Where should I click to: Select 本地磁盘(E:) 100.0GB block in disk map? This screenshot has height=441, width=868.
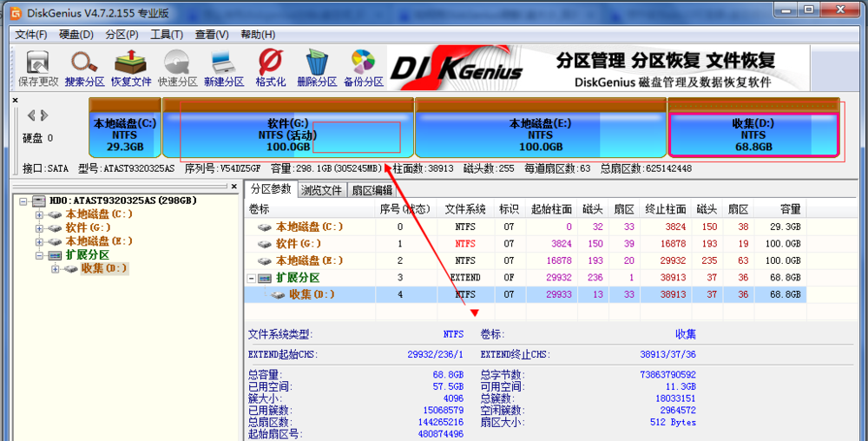pos(540,128)
